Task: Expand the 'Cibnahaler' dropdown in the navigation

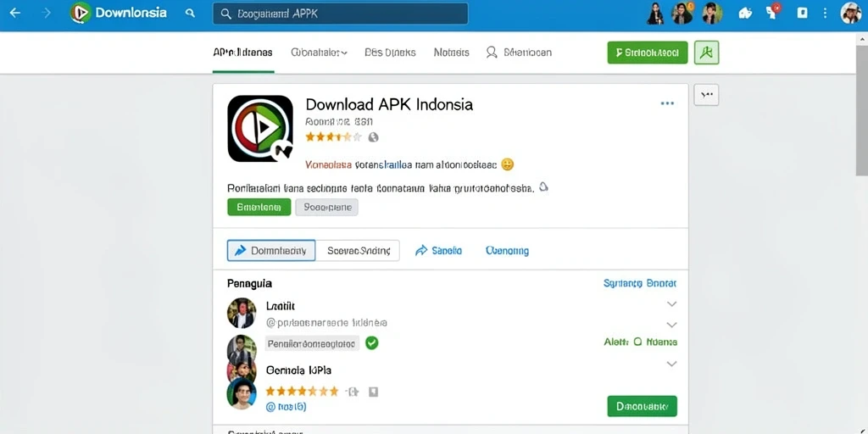Action: (x=319, y=53)
